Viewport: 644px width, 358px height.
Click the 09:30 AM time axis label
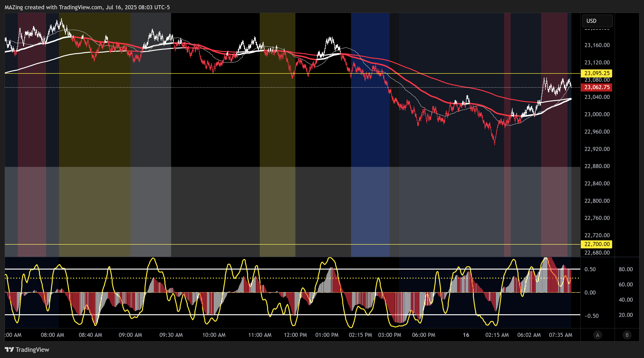coord(171,335)
